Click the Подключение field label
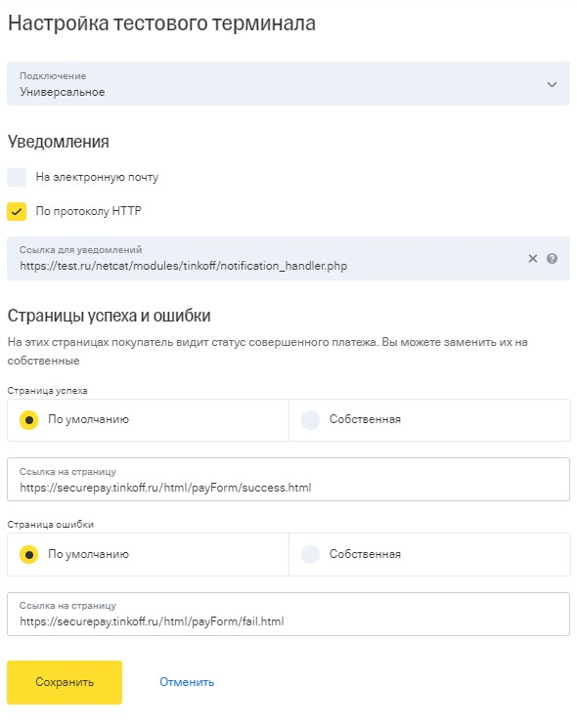Viewport: 577px width, 728px height. 53,75
